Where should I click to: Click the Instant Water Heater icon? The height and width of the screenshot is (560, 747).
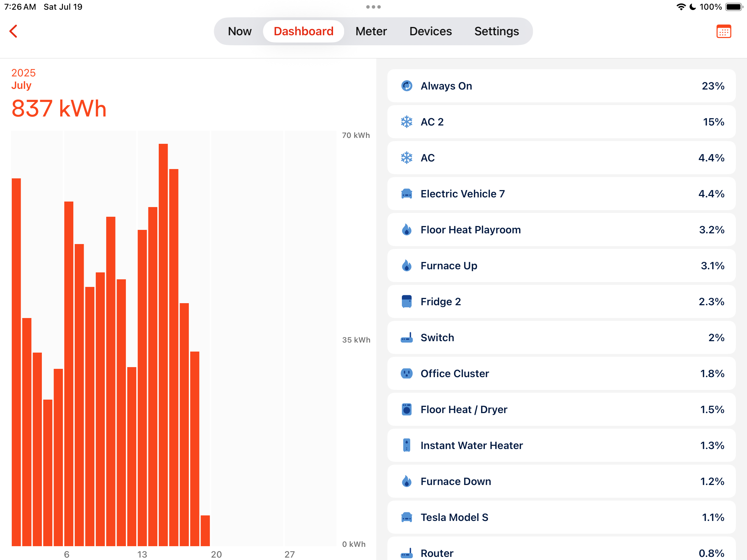407,445
